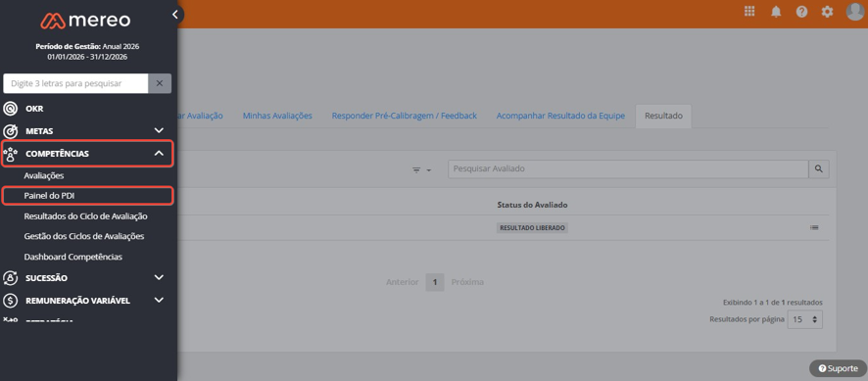Image resolution: width=868 pixels, height=381 pixels.
Task: Open the filter dropdown icon
Action: pos(422,170)
